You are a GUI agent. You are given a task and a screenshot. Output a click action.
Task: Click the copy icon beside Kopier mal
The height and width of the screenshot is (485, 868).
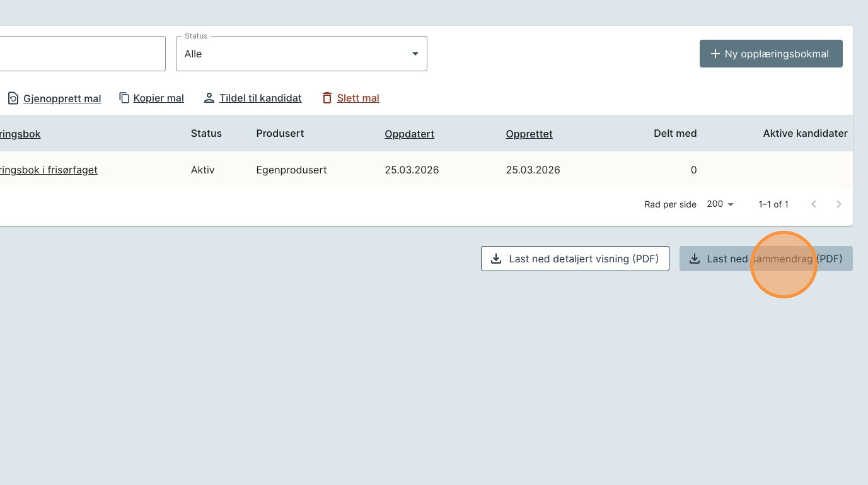click(124, 98)
